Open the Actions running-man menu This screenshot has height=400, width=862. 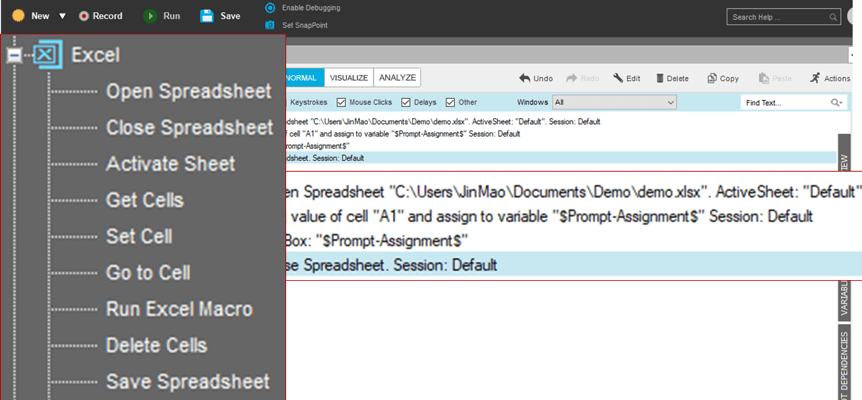pyautogui.click(x=830, y=79)
